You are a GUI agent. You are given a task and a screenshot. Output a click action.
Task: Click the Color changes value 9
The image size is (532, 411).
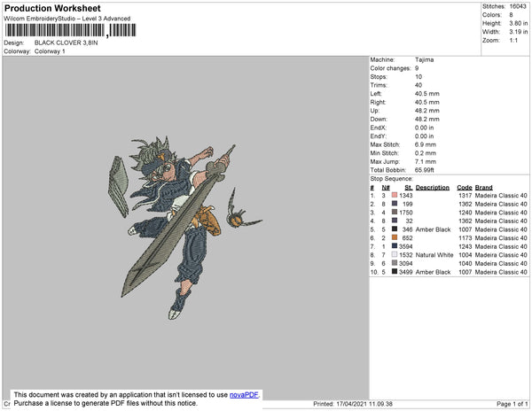pyautogui.click(x=417, y=68)
